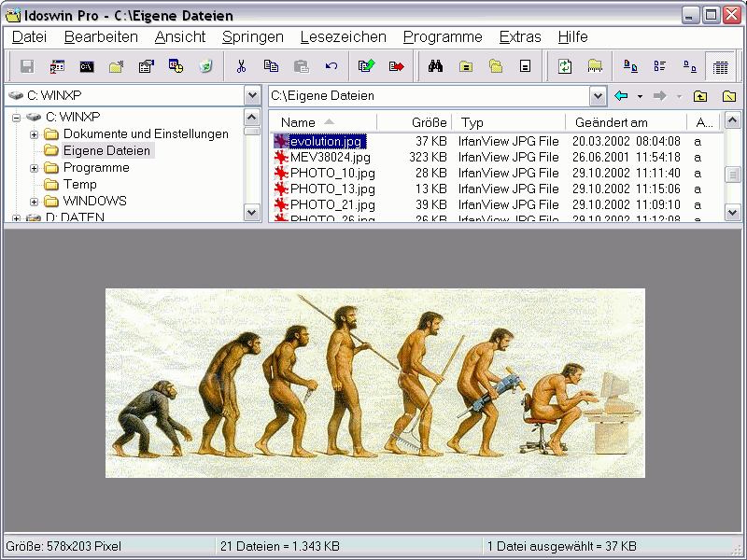Toggle the details table view button
747x560 pixels.
(x=720, y=67)
